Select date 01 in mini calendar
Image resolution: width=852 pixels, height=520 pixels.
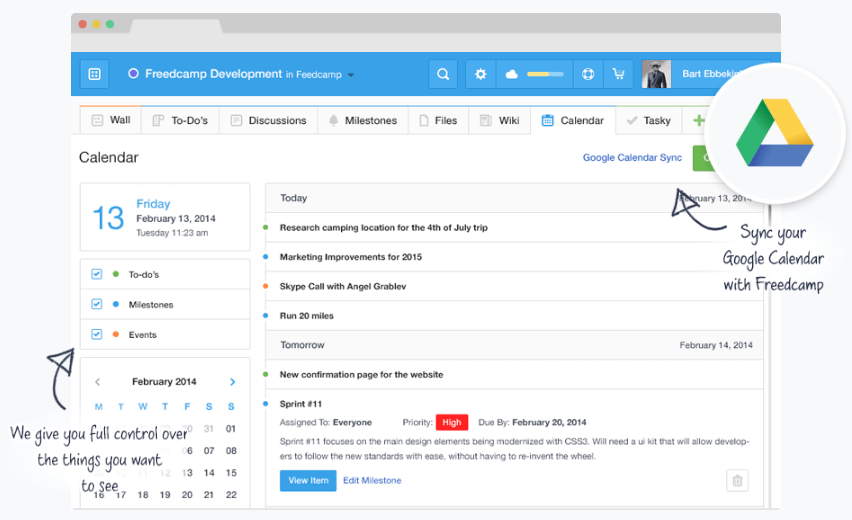coord(231,429)
